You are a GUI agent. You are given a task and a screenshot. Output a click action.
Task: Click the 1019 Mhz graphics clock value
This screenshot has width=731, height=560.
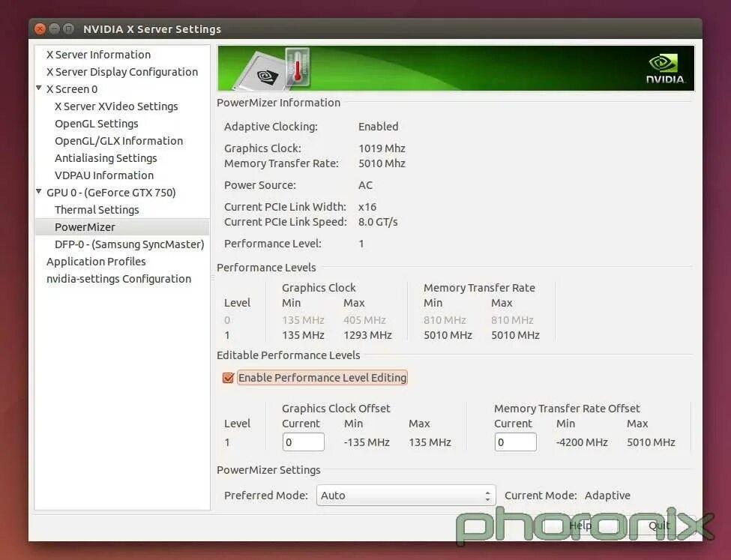[382, 148]
